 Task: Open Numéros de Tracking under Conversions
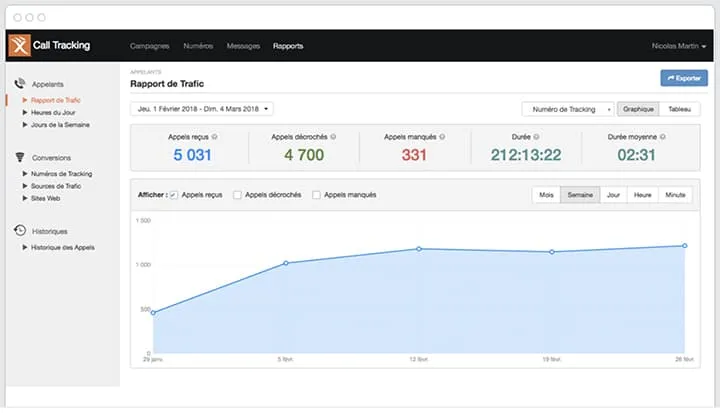(x=62, y=174)
